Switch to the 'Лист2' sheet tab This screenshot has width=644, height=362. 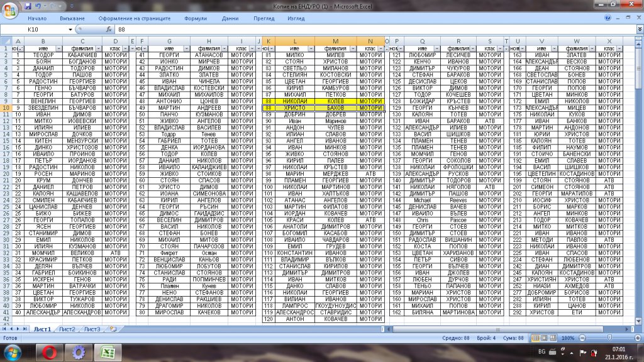(x=67, y=329)
